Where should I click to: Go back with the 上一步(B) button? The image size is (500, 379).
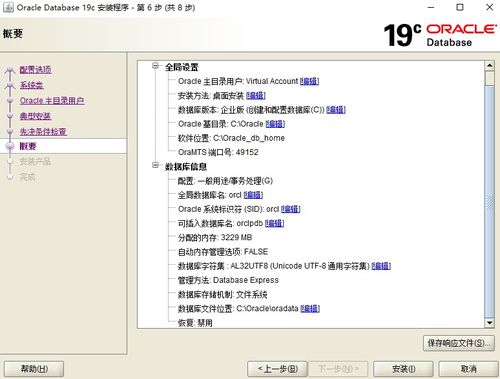coord(277,369)
